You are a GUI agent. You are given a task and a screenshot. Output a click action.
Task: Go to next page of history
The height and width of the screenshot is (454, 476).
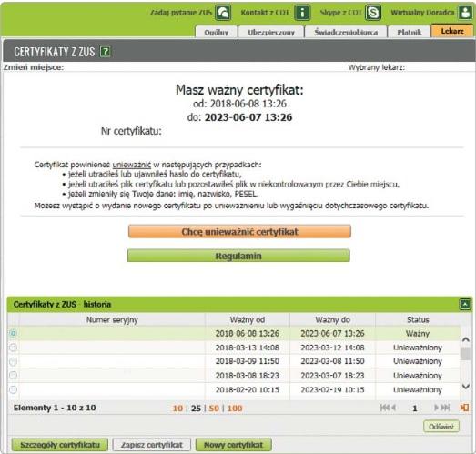[437, 408]
